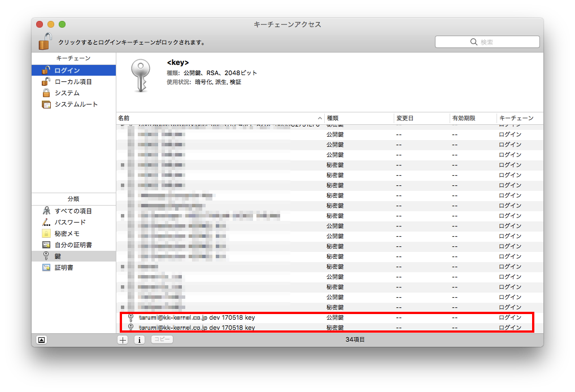Sort list by 種類 column header
575x392 pixels.
pos(358,118)
